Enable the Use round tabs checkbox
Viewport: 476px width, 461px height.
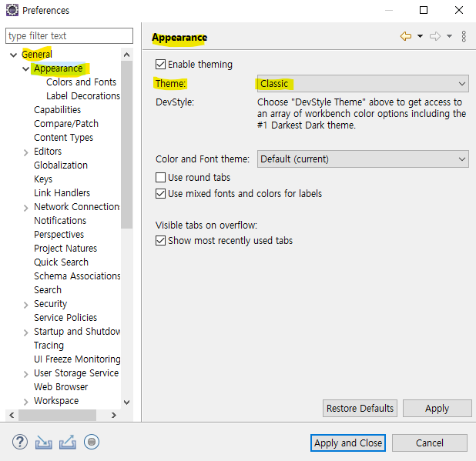coord(160,178)
